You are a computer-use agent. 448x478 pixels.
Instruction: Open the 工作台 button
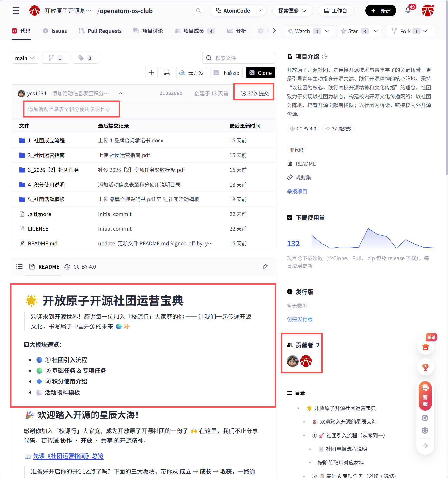[x=335, y=11]
